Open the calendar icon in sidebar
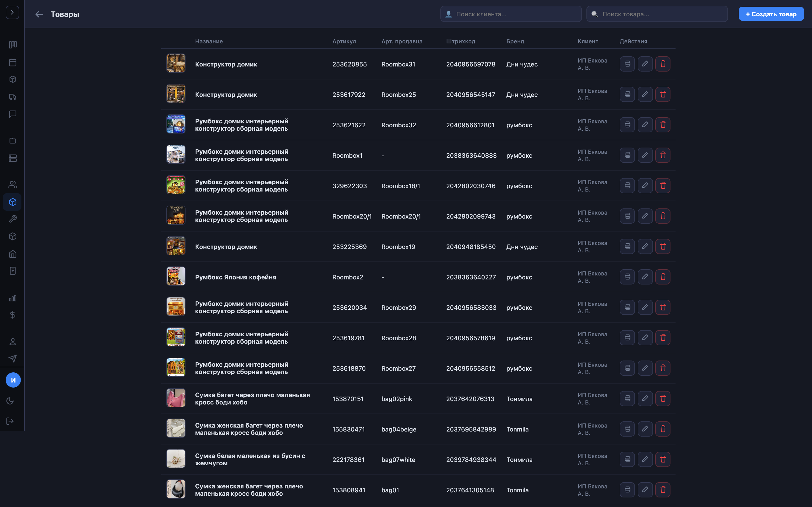This screenshot has height=507, width=812. point(13,62)
